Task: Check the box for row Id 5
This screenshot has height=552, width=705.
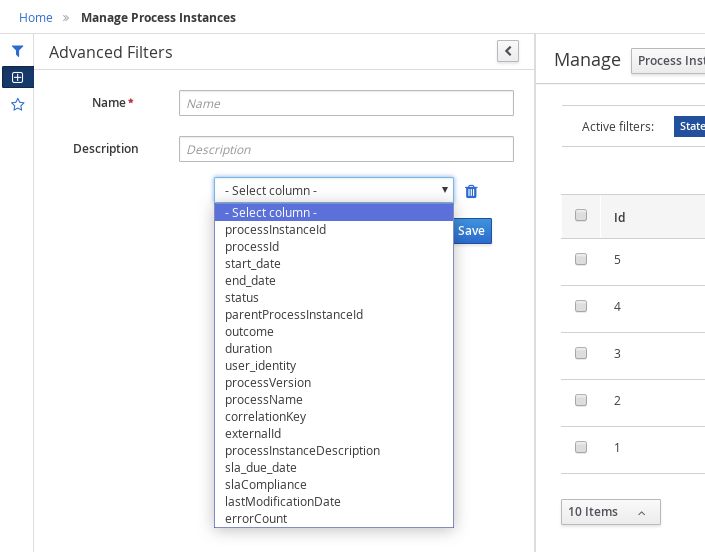Action: pos(581,259)
